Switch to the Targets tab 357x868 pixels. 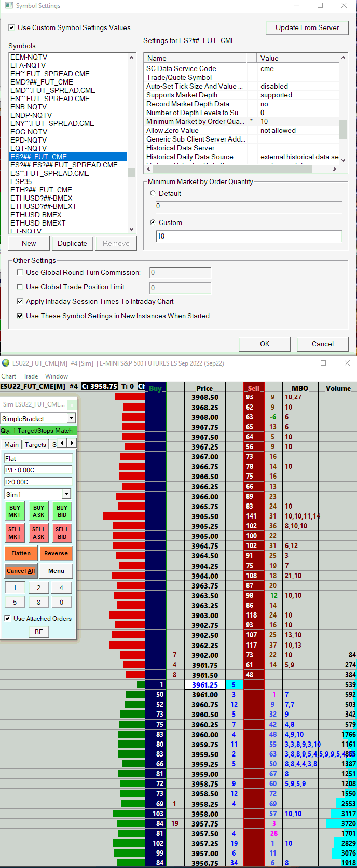(x=35, y=444)
